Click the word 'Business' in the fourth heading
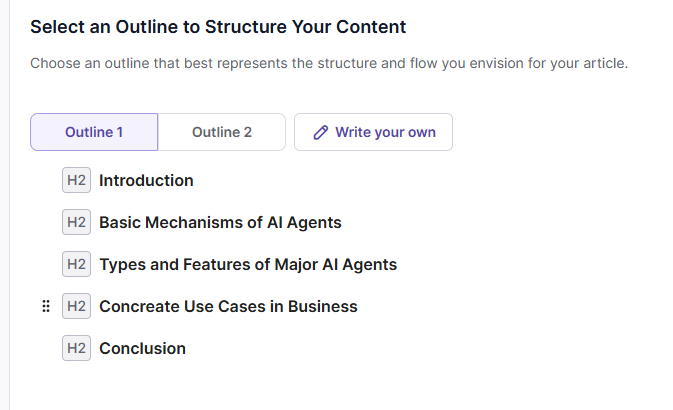 (x=322, y=307)
